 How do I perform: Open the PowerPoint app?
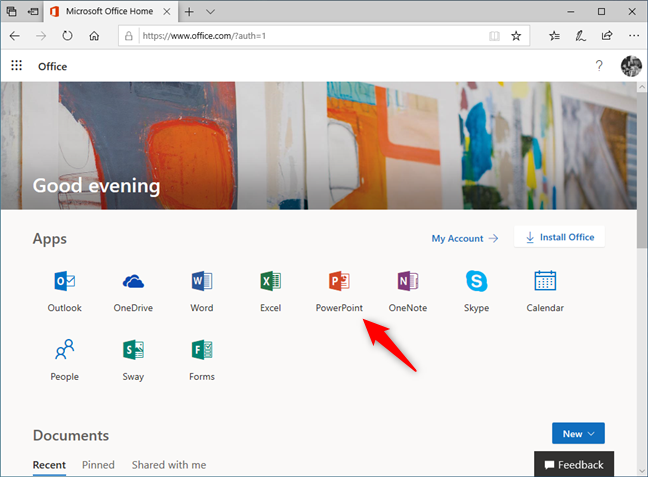pos(339,283)
